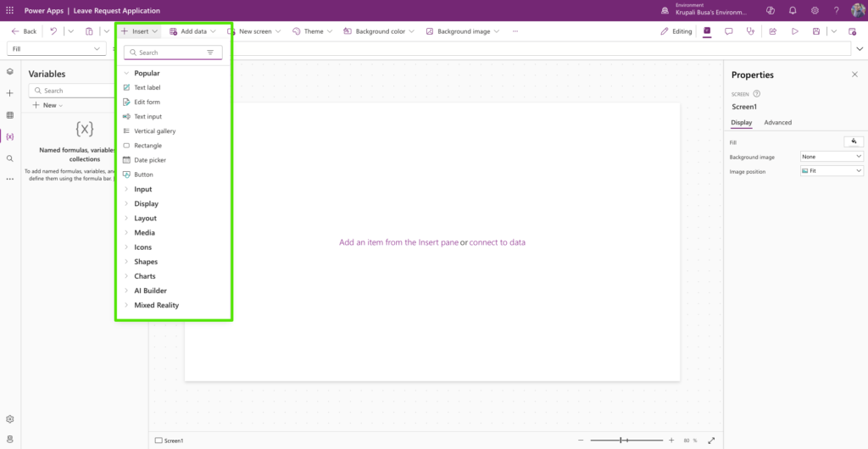Save the app with the floppy disk icon
The width and height of the screenshot is (868, 449).
[x=816, y=31]
